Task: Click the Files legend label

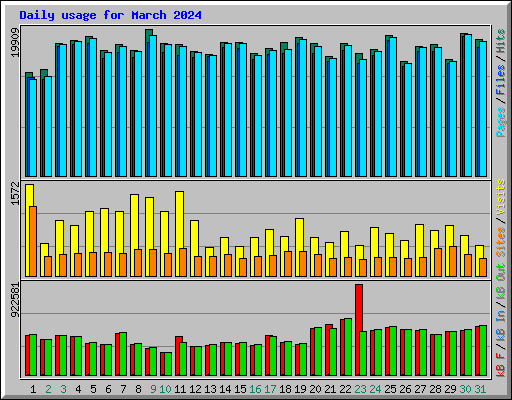Action: [x=501, y=80]
